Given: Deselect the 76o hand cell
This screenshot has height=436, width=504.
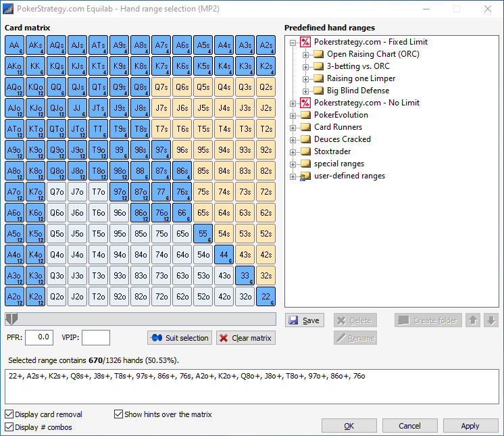Looking at the screenshot, I should pos(161,212).
